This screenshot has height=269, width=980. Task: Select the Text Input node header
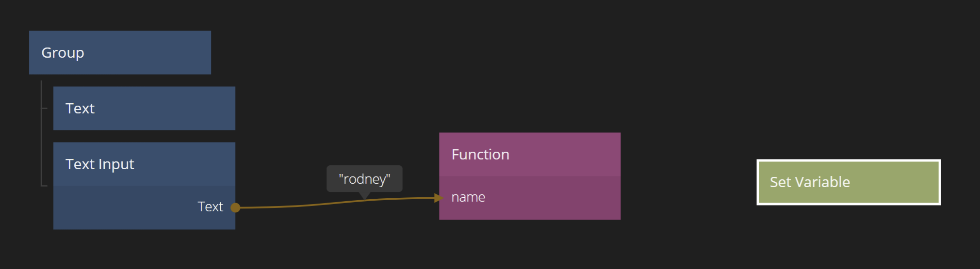[144, 164]
